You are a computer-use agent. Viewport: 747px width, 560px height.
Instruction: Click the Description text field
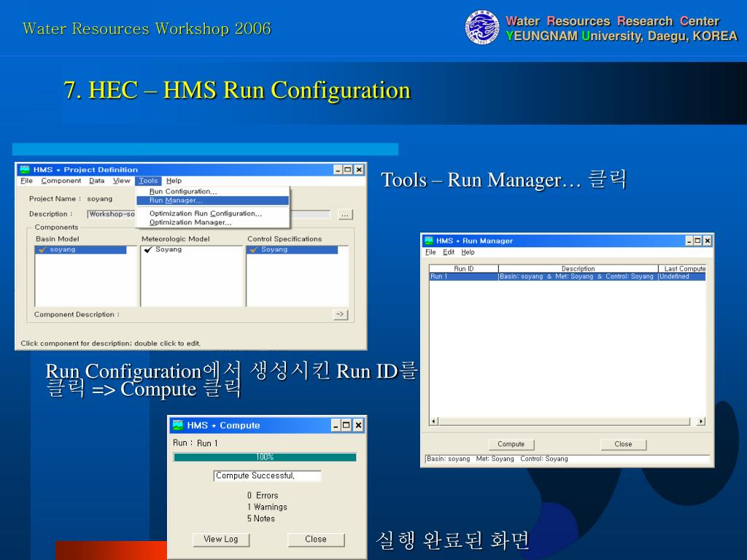click(x=209, y=214)
